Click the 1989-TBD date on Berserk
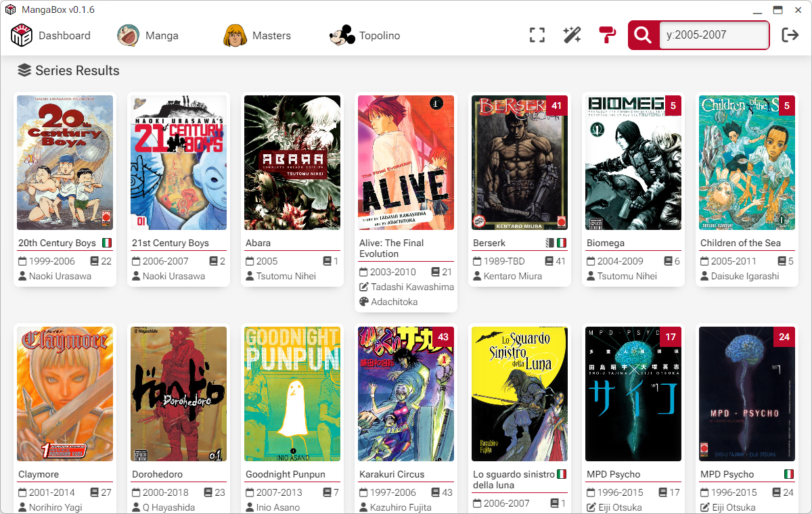The width and height of the screenshot is (812, 514). point(504,261)
